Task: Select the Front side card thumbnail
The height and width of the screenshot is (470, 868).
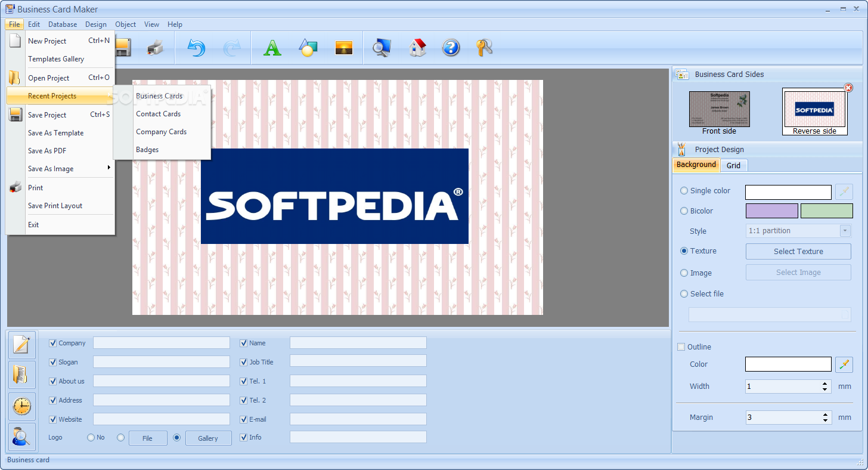Action: pyautogui.click(x=719, y=109)
